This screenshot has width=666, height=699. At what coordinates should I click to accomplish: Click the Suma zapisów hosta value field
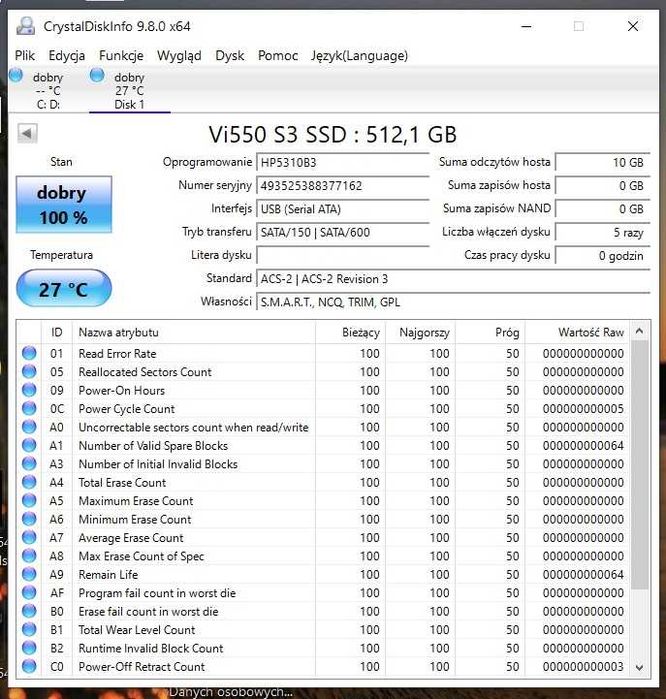point(602,185)
